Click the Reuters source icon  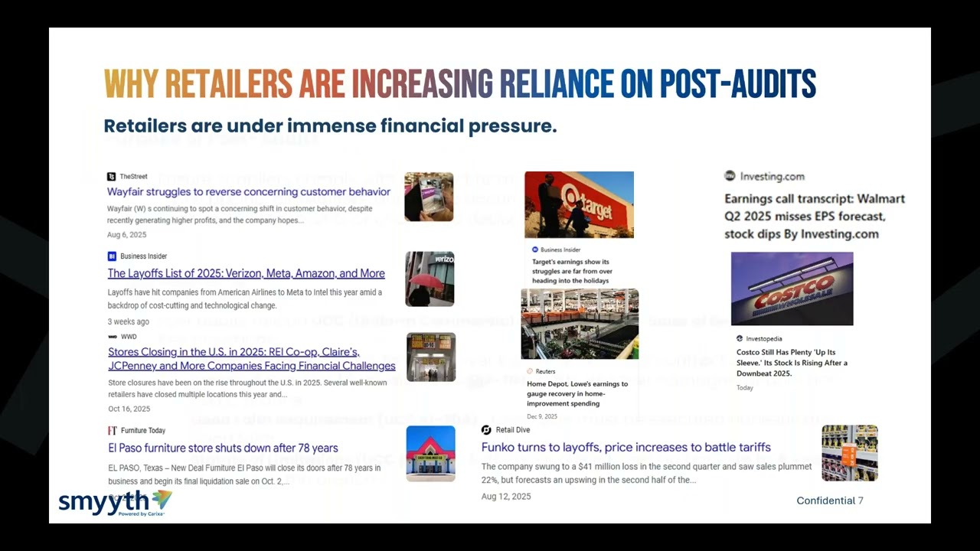tap(530, 372)
